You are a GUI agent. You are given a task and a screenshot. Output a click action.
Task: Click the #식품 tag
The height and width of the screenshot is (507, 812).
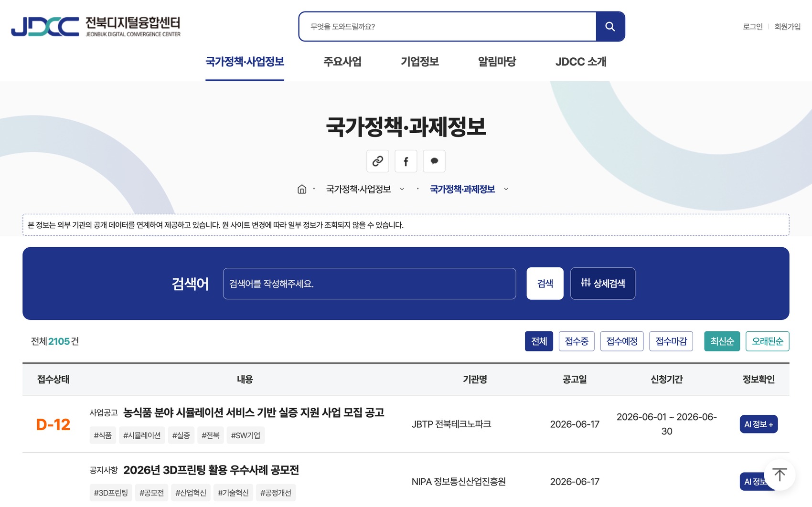coord(103,435)
